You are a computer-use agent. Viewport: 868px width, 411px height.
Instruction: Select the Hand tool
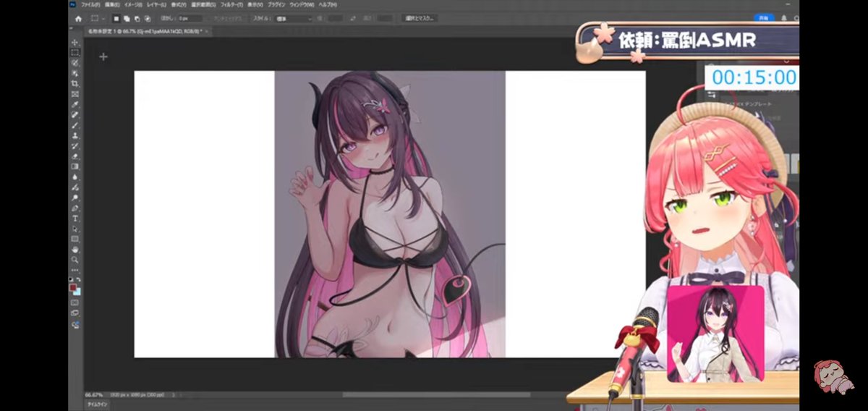pyautogui.click(x=75, y=249)
